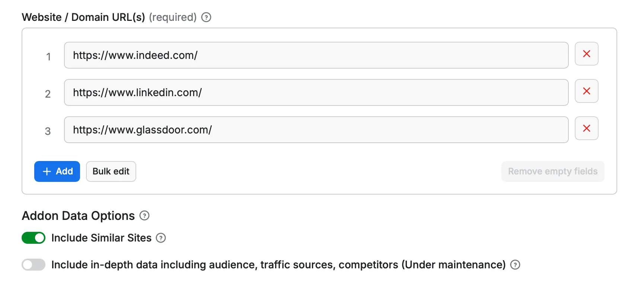Open help for Website / Domain URL(s)

click(206, 17)
